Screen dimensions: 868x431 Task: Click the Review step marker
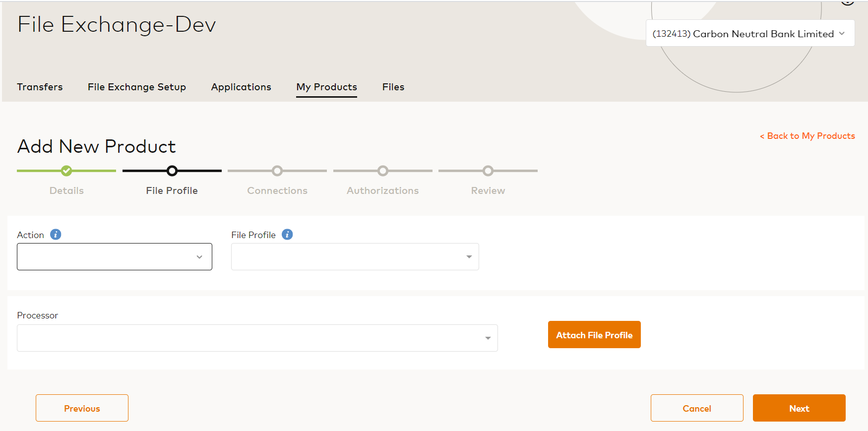click(x=488, y=171)
